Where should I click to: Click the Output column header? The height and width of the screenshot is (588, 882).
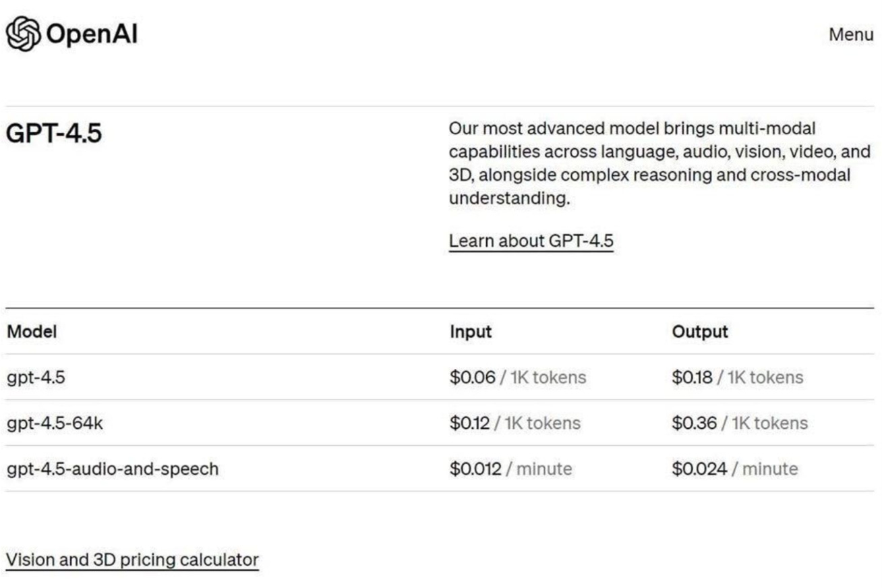[700, 331]
